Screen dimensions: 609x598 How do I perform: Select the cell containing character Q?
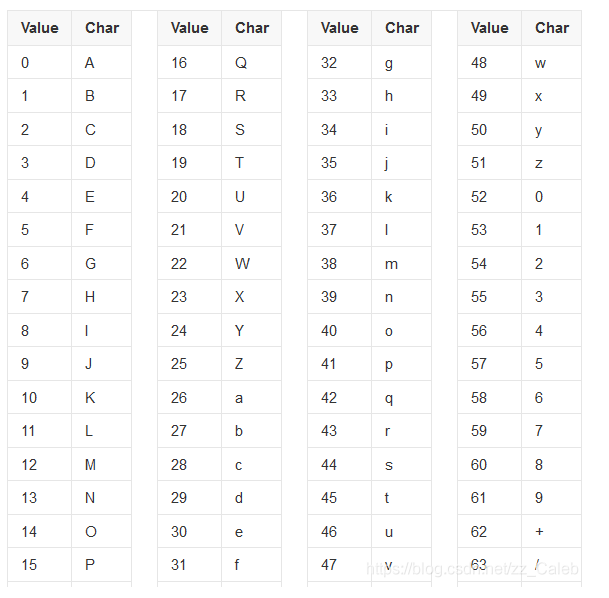[251, 62]
